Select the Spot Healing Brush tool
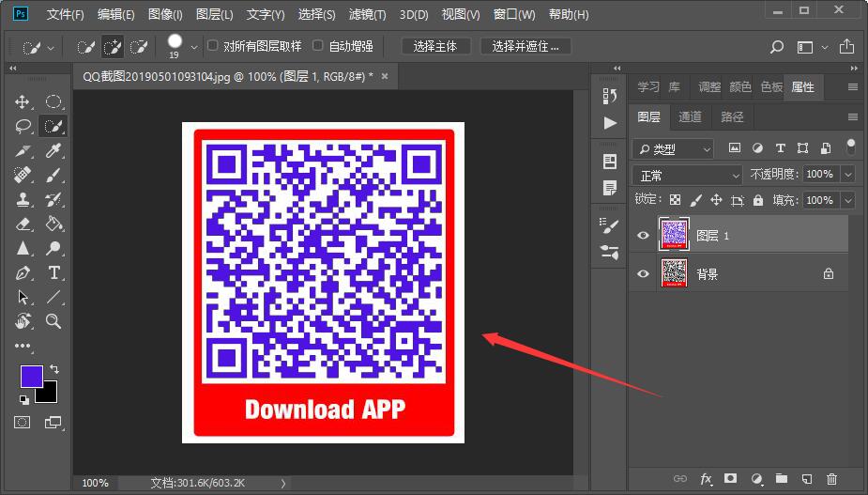The width and height of the screenshot is (868, 495). [x=23, y=175]
